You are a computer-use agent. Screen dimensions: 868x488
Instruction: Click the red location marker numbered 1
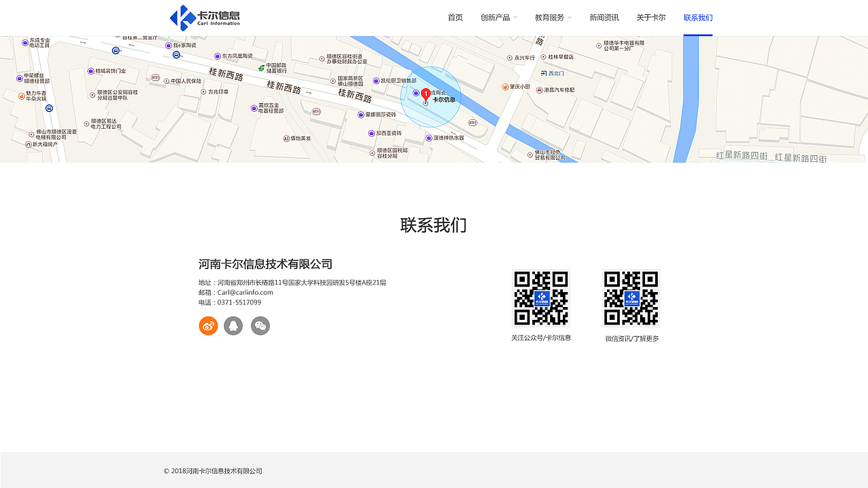point(425,95)
